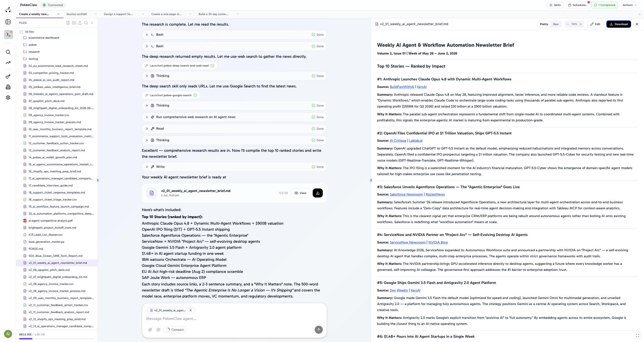Click the preview panel resize handle
644x342 pixels.
371,180
